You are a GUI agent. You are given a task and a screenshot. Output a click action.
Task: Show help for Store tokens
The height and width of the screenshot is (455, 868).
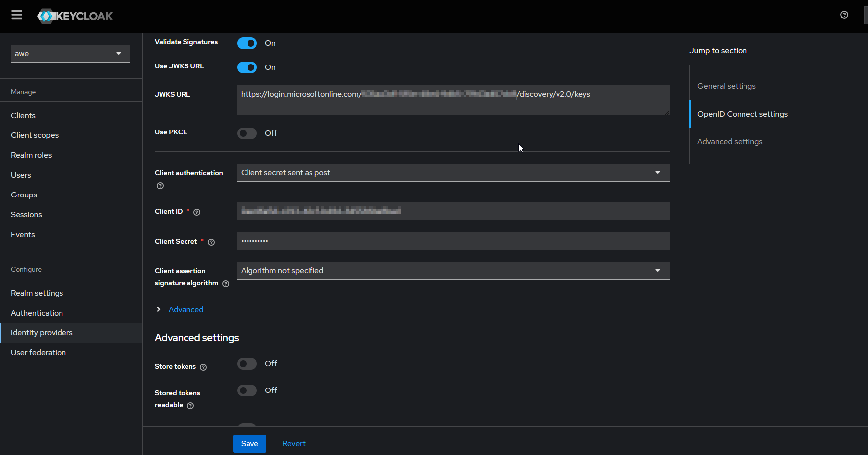pos(203,367)
